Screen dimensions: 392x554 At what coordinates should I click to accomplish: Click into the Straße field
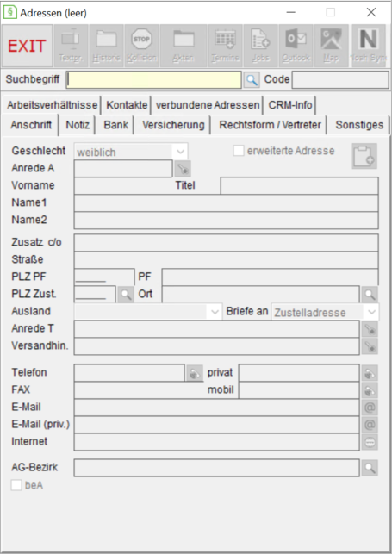tap(226, 259)
